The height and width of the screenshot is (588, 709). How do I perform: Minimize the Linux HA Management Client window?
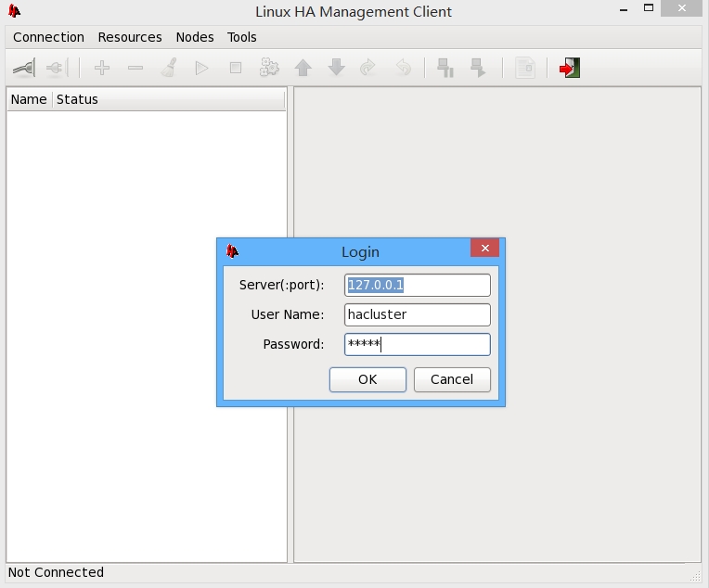point(624,9)
